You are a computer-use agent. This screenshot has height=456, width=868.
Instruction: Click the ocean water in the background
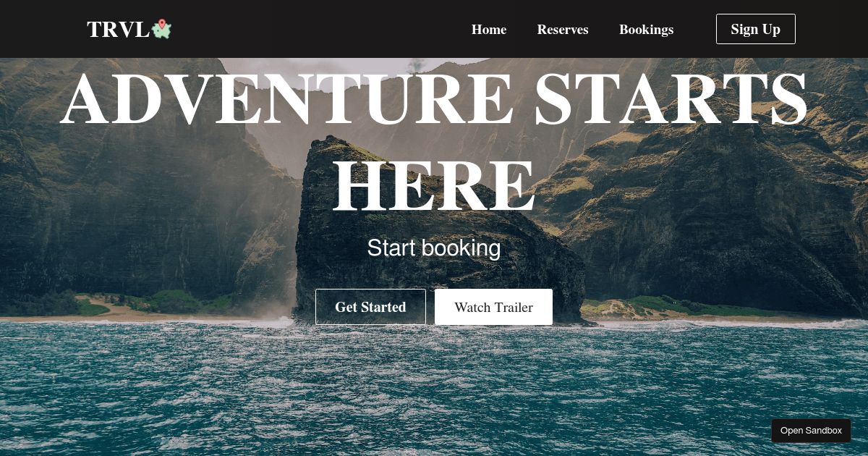click(x=434, y=391)
